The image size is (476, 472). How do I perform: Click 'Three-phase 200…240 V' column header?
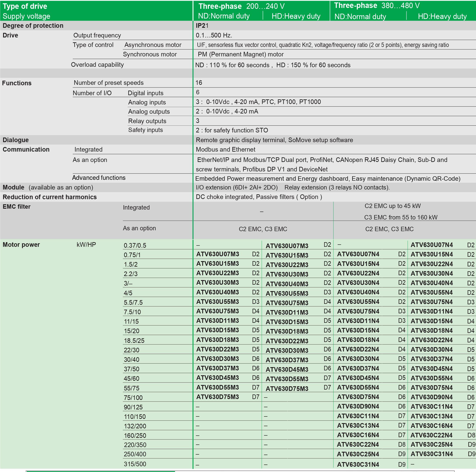242,6
